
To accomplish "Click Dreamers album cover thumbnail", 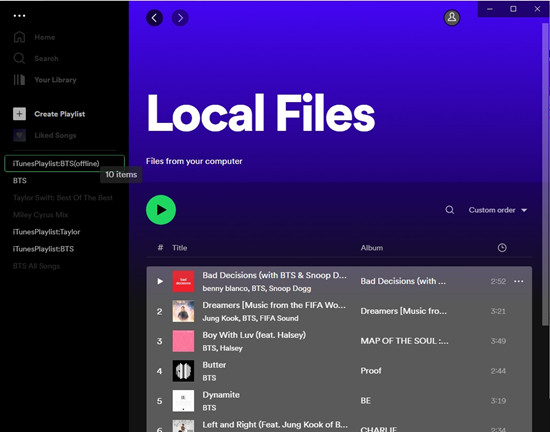I will pyautogui.click(x=183, y=311).
